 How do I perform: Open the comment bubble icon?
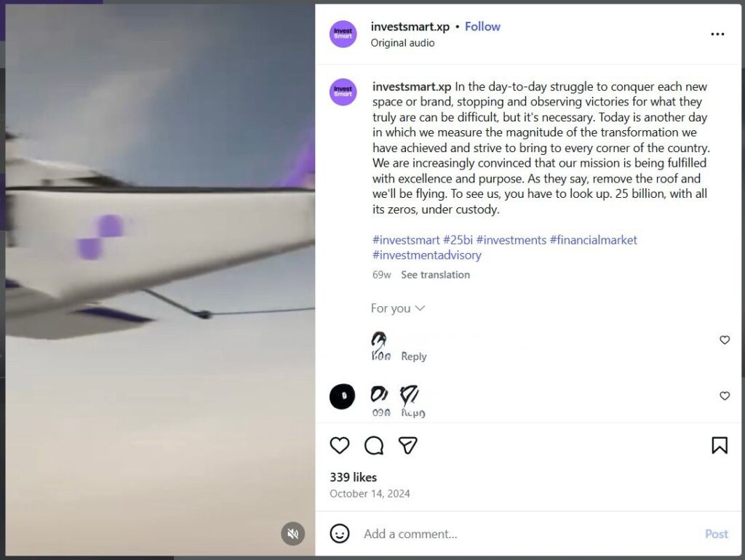pos(374,446)
